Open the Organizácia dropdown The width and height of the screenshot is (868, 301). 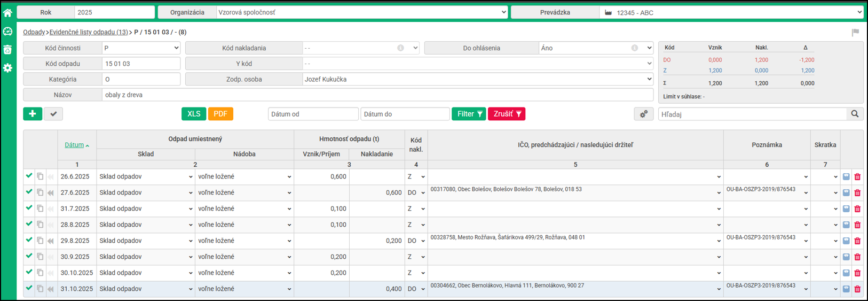(x=361, y=12)
